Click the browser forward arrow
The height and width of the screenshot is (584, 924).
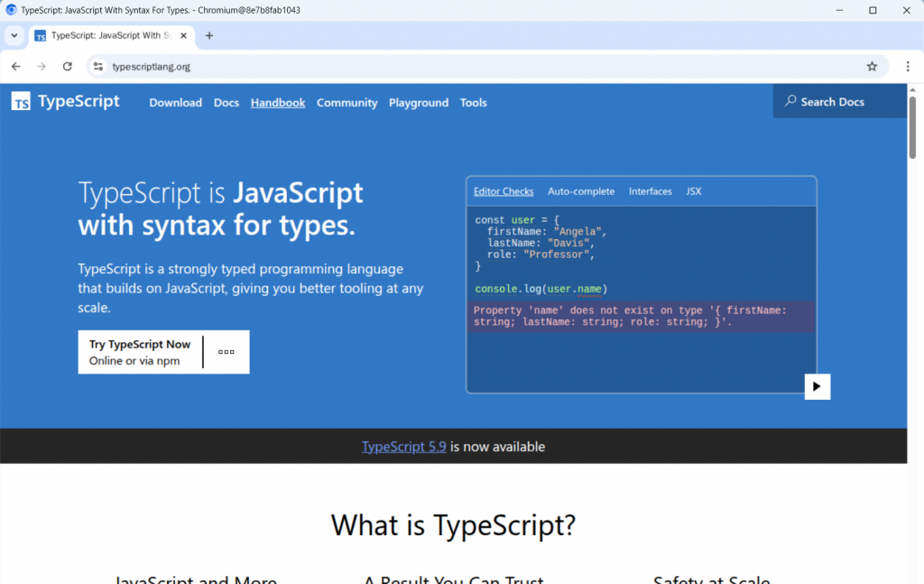click(x=42, y=67)
